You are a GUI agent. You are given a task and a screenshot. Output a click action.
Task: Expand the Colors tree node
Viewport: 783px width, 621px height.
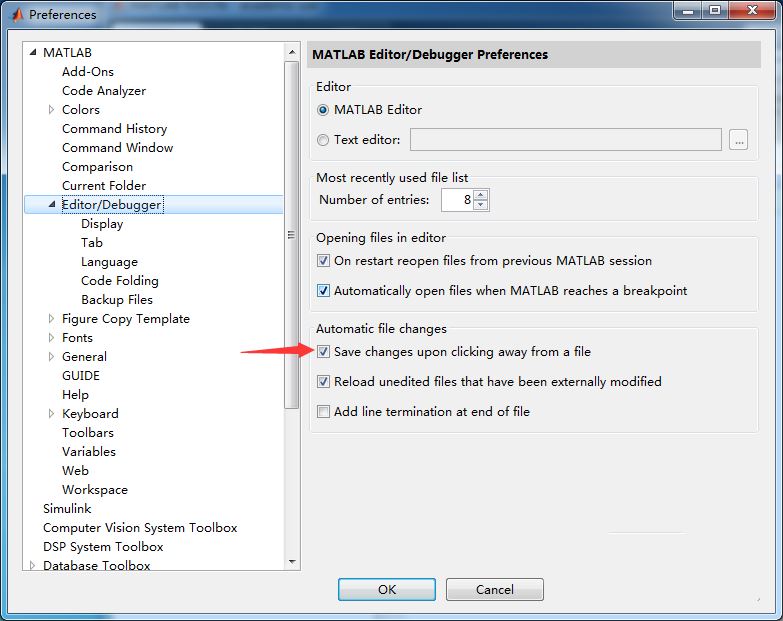click(x=51, y=109)
